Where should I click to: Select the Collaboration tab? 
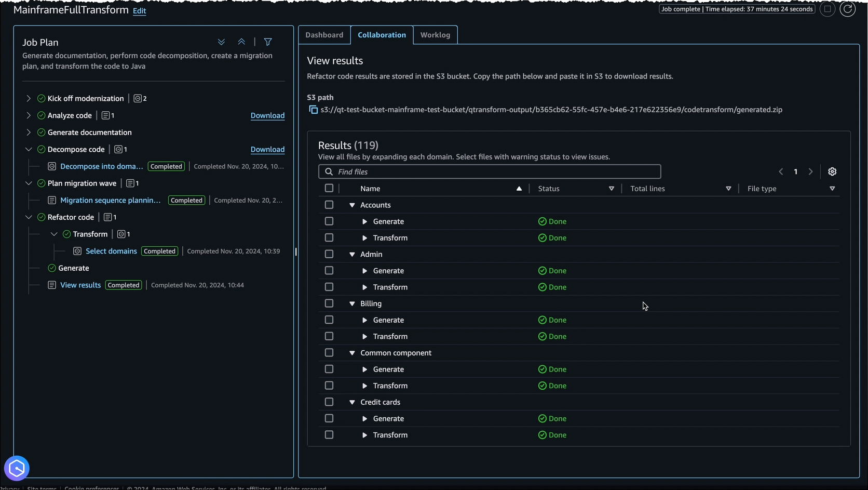[x=382, y=35]
